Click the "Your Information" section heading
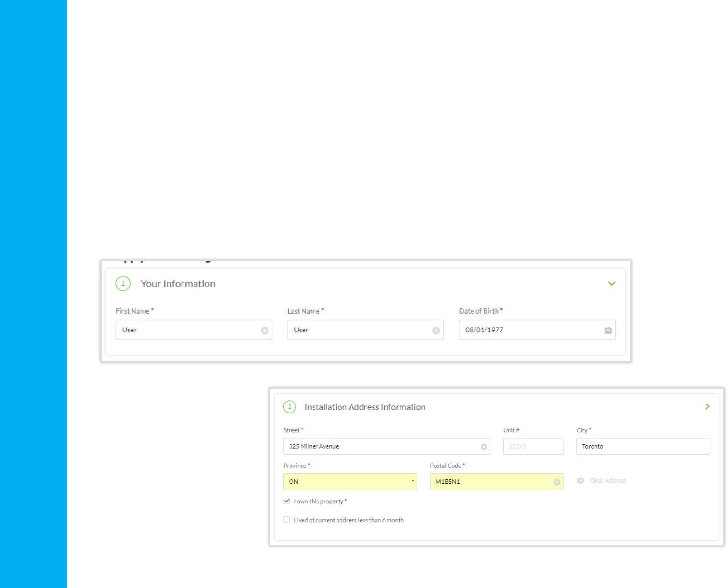Viewport: 728px width, 588px height. click(178, 284)
